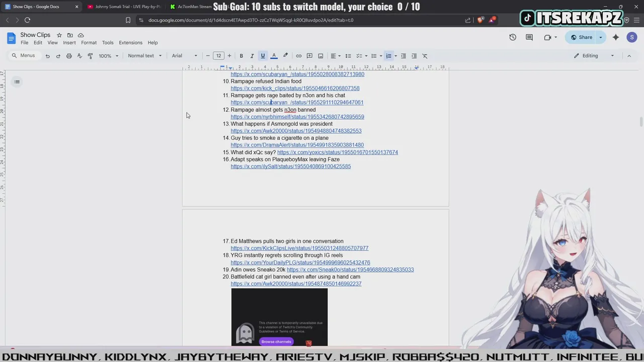Star the Show Clips document
This screenshot has width=644, height=362.
(x=59, y=35)
